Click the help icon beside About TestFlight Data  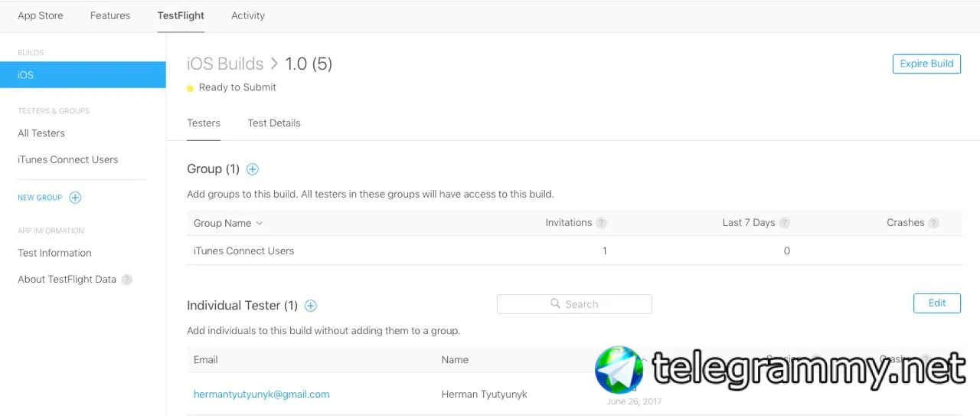[x=127, y=280]
